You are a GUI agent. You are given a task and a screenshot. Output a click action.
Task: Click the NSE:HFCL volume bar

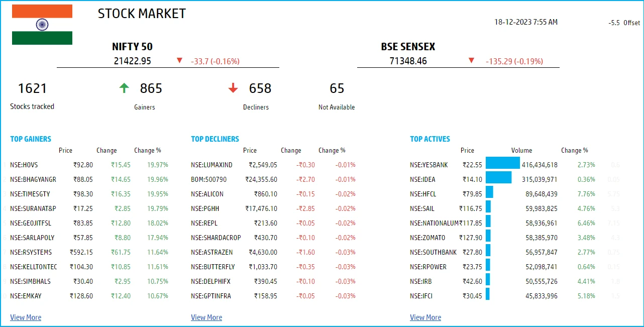[x=489, y=194]
